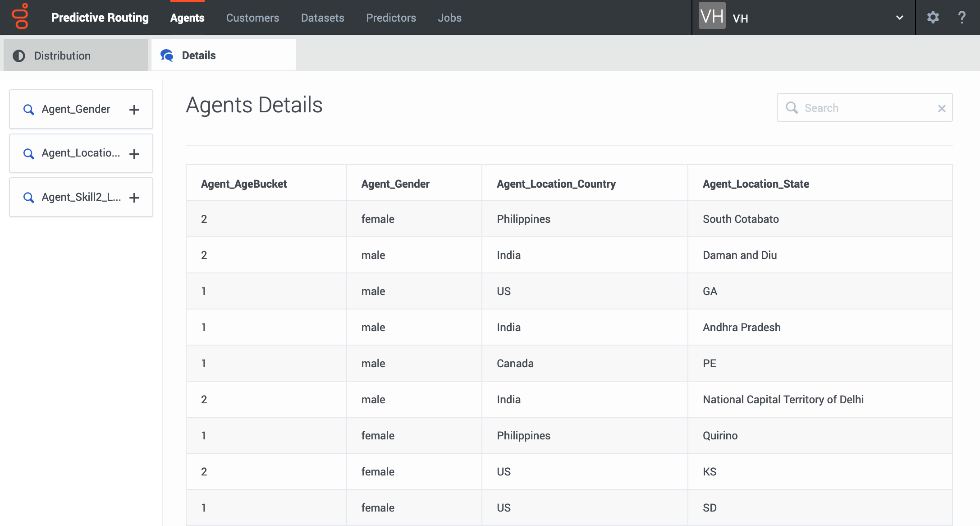Expand the Agent_Locatio... filter with plus
980x526 pixels.
[x=134, y=154]
